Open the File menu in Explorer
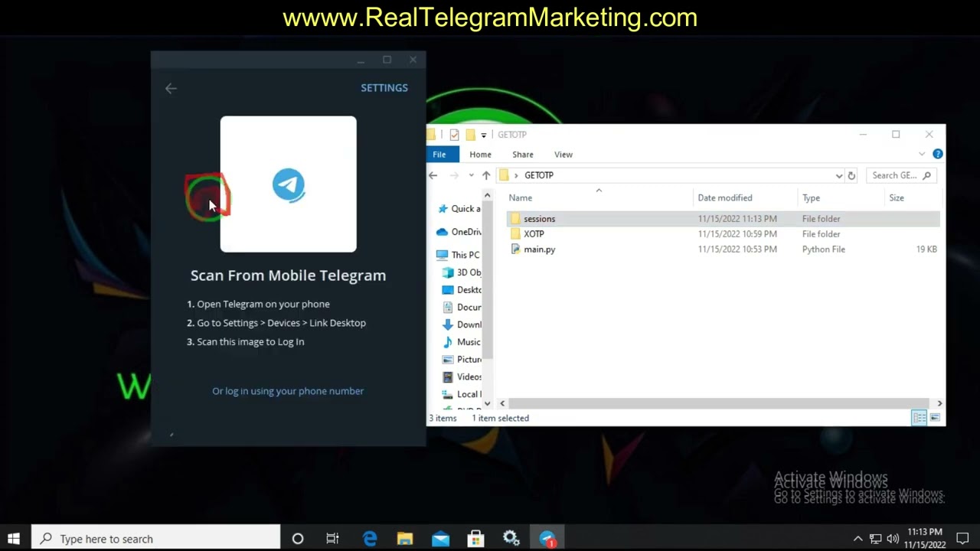The width and height of the screenshot is (980, 551). (x=439, y=155)
